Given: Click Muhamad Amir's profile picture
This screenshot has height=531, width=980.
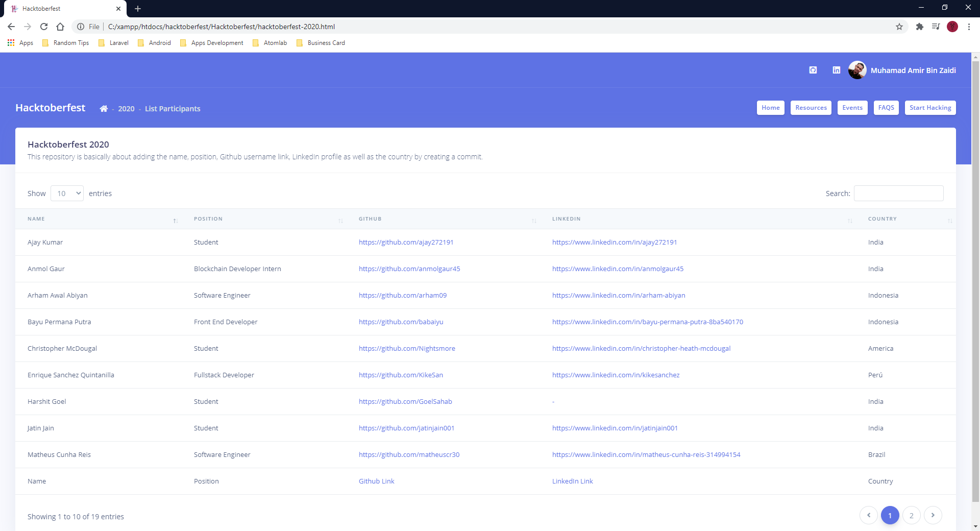Looking at the screenshot, I should click(x=857, y=70).
